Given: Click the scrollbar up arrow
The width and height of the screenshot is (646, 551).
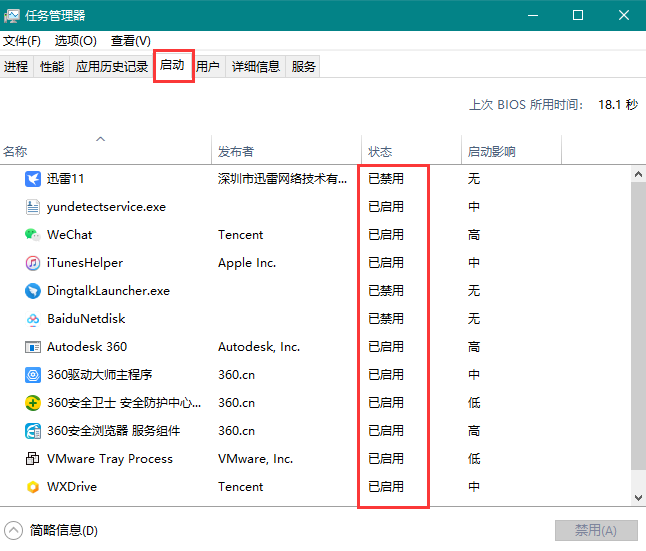Looking at the screenshot, I should (x=638, y=174).
